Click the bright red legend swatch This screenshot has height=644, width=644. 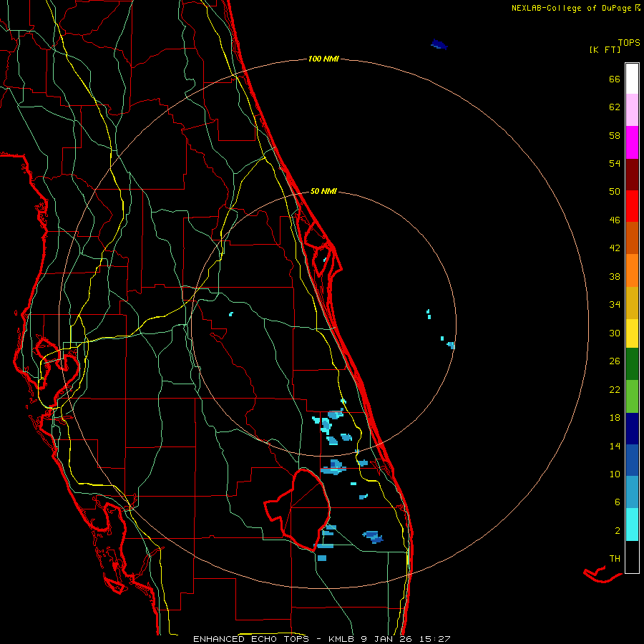point(632,206)
